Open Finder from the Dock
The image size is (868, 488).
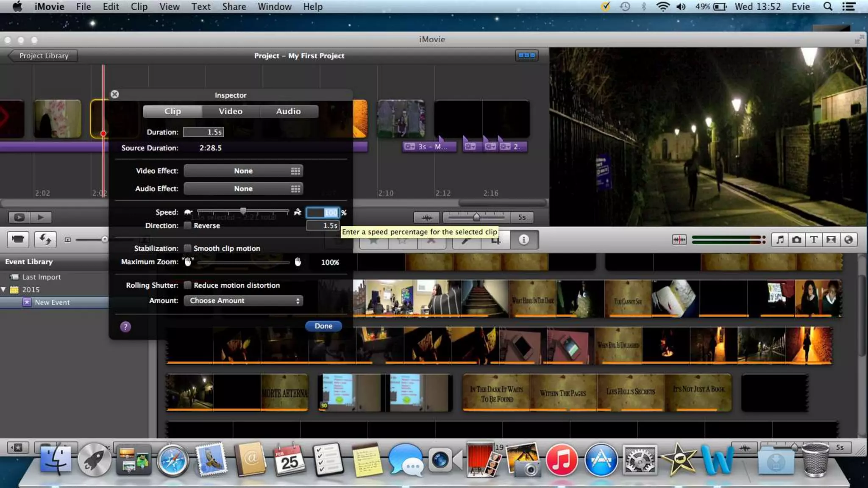click(56, 460)
